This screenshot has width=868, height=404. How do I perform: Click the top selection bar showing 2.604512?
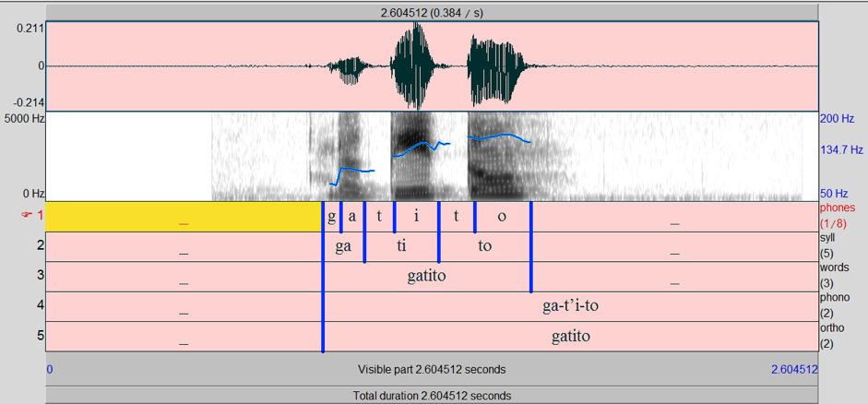(x=432, y=11)
